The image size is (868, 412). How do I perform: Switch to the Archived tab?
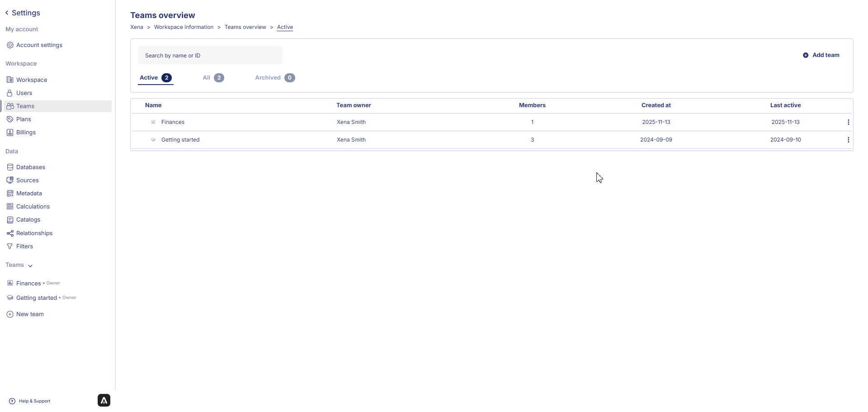pos(274,78)
